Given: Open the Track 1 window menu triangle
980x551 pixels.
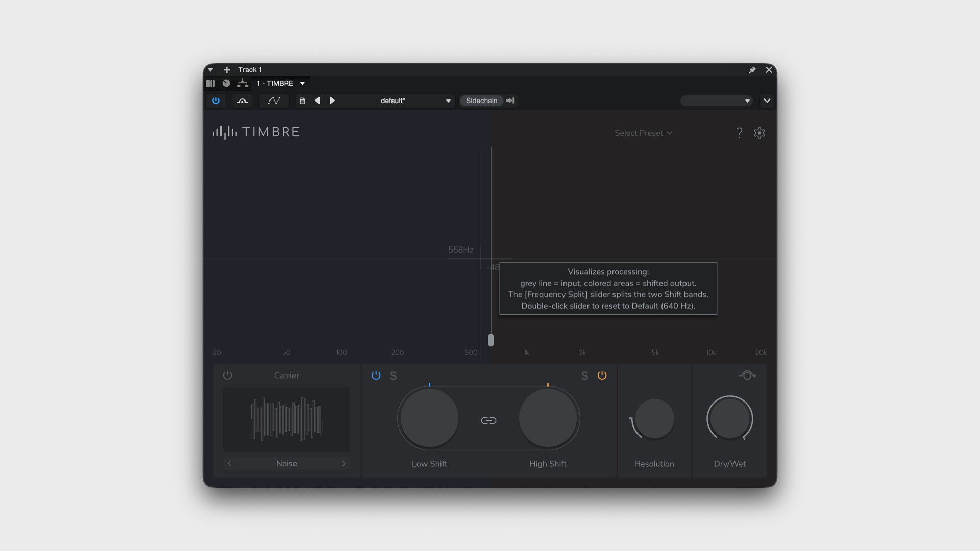Looking at the screenshot, I should pyautogui.click(x=210, y=70).
